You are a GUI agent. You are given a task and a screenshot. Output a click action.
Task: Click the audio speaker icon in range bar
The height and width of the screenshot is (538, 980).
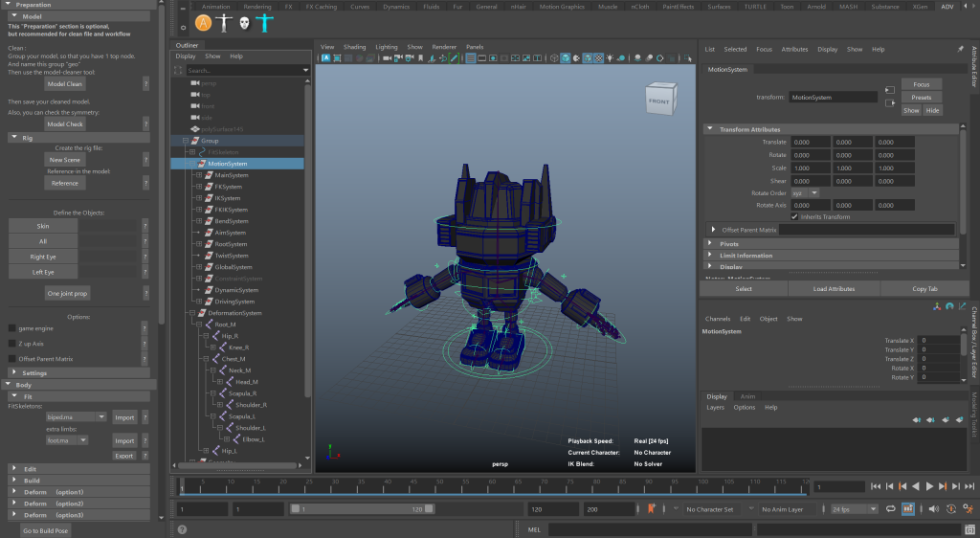(934, 509)
